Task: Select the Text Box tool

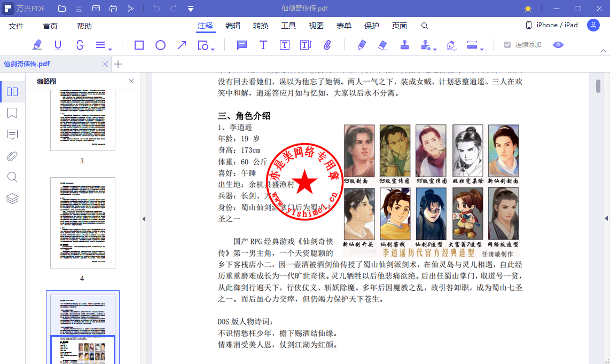Action: click(x=284, y=45)
